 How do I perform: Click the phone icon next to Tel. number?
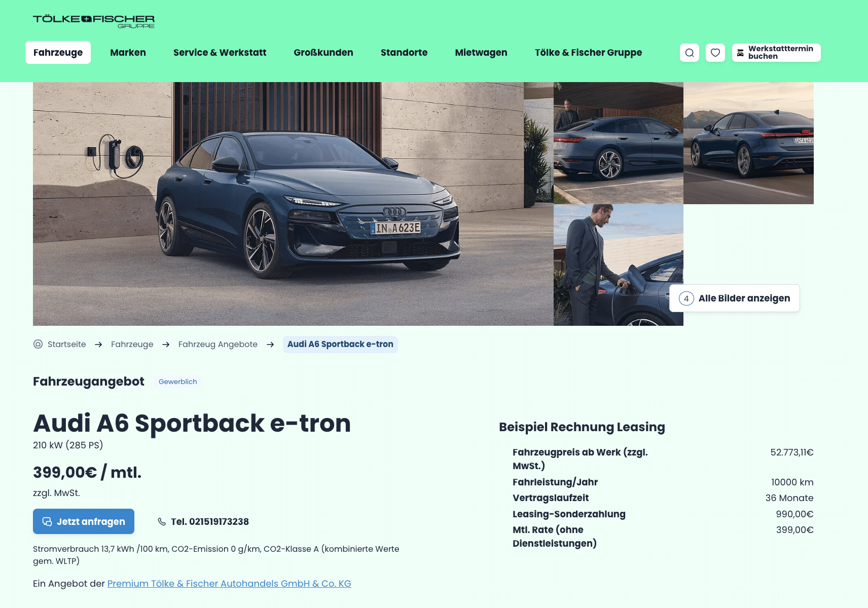(162, 521)
